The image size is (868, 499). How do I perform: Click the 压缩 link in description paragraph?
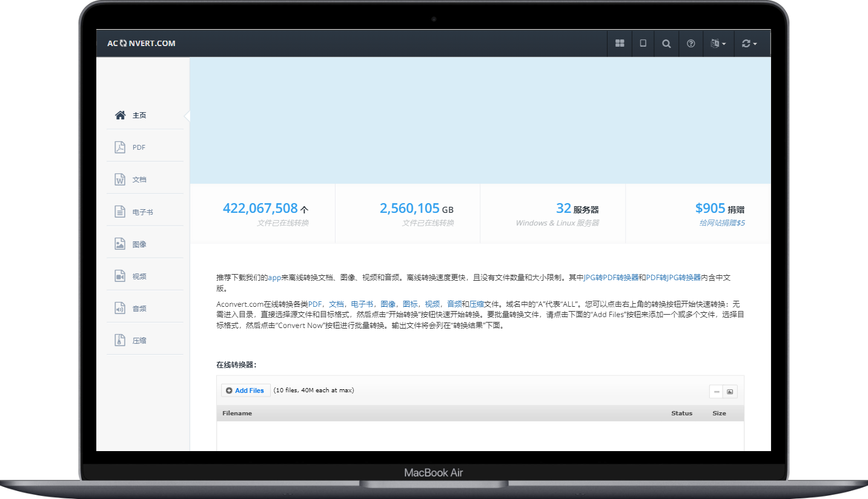coord(477,304)
